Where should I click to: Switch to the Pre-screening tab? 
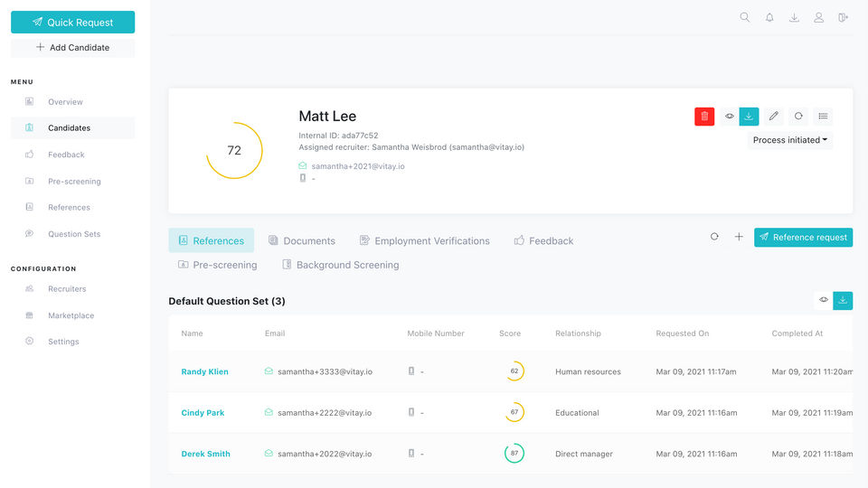(x=218, y=265)
